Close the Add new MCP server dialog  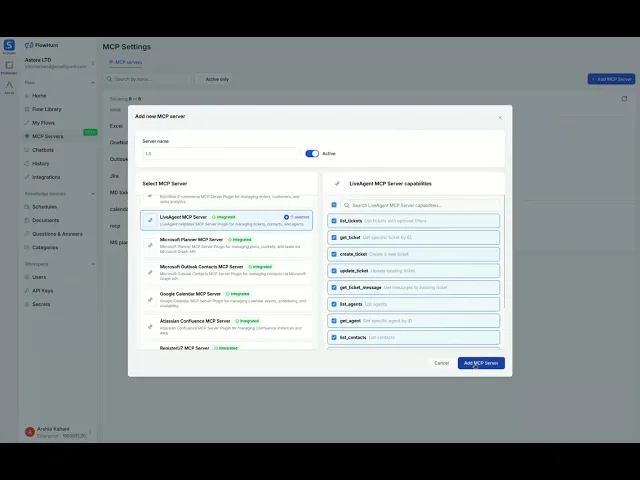pyautogui.click(x=500, y=118)
